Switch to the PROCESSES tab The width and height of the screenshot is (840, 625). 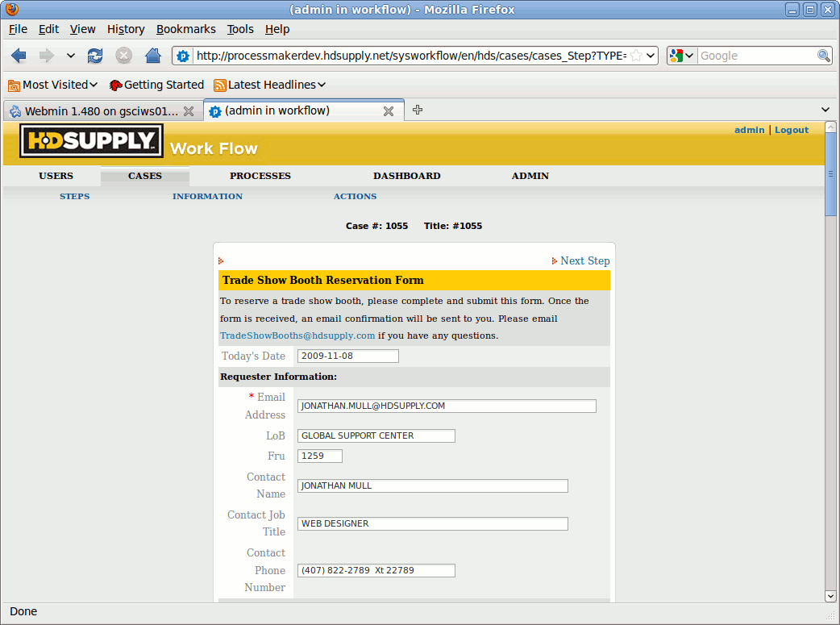pos(260,176)
